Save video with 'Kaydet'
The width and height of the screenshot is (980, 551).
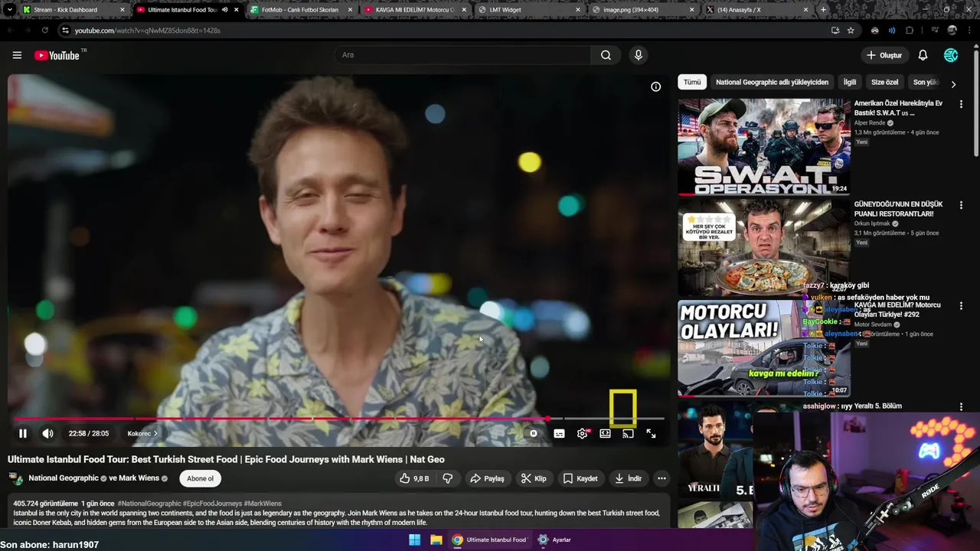click(x=580, y=478)
